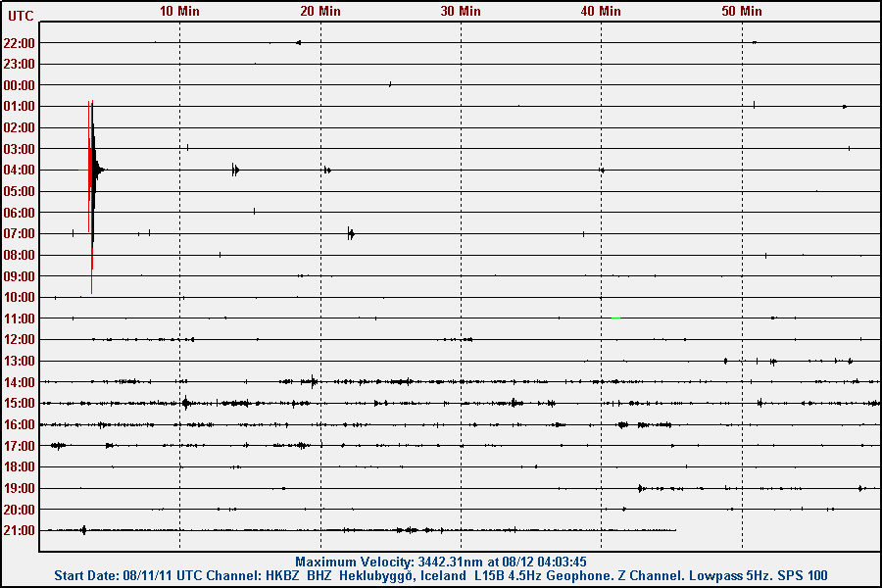
Task: Select the 12:00 hour label
Action: point(20,339)
